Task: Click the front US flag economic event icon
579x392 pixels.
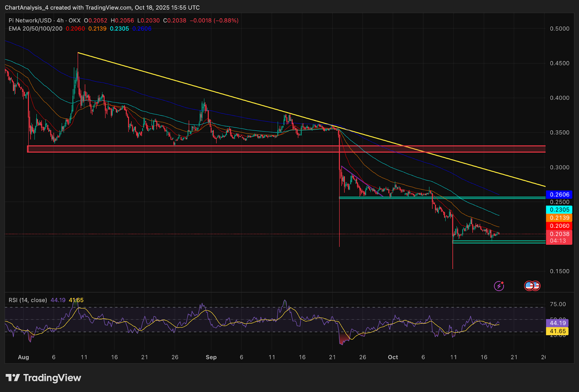Action: tap(529, 286)
